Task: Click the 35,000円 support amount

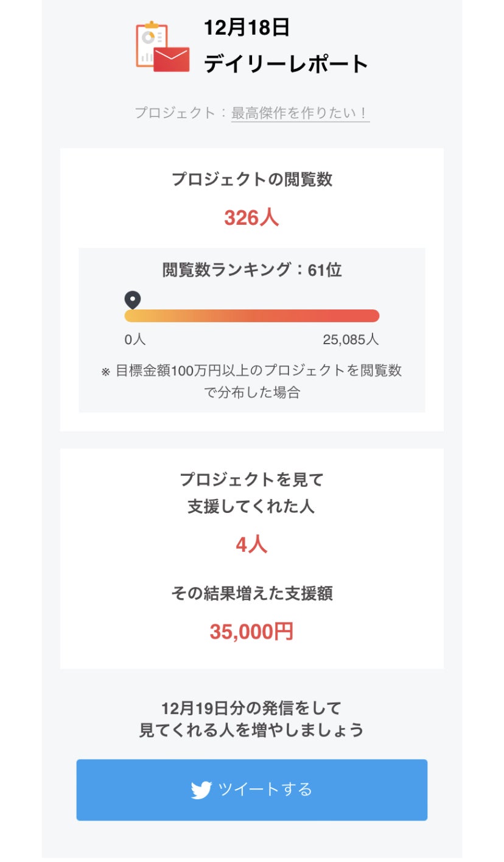Action: [x=251, y=632]
